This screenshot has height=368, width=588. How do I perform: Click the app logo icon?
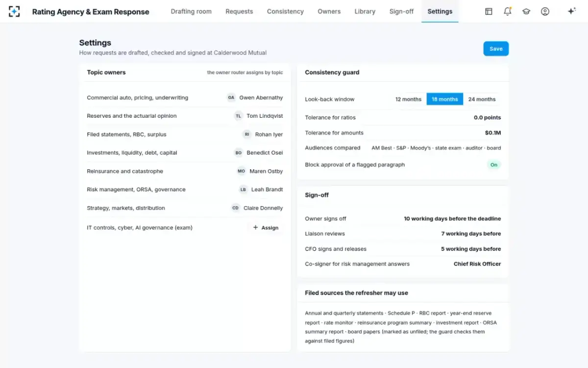pos(14,11)
